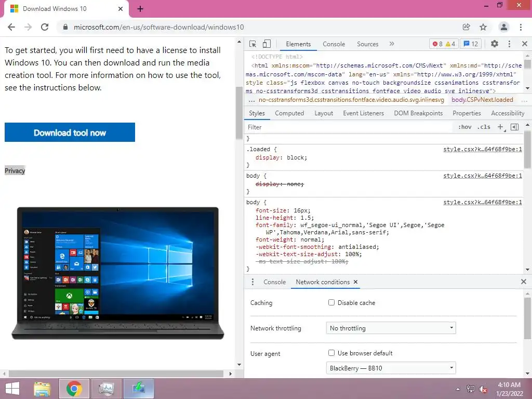Toggle the .cls element classes button
The width and height of the screenshot is (532, 399).
484,127
